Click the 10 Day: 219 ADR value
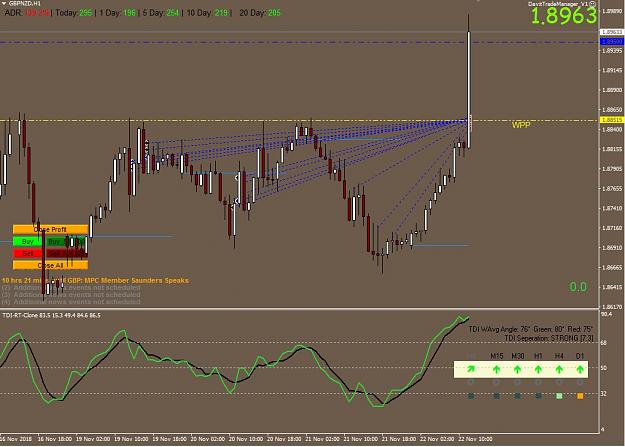This screenshot has height=447, width=625. pyautogui.click(x=207, y=13)
